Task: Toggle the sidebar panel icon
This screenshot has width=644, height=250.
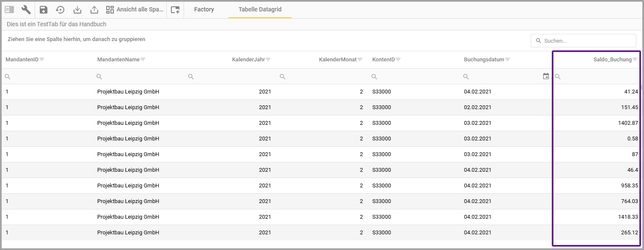Action: point(9,9)
